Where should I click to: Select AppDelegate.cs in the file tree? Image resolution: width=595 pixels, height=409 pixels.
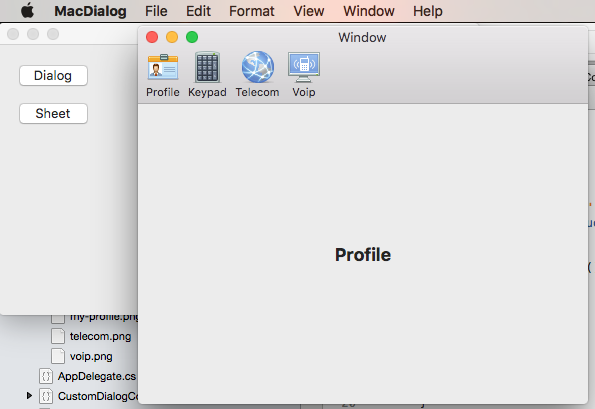coord(97,376)
